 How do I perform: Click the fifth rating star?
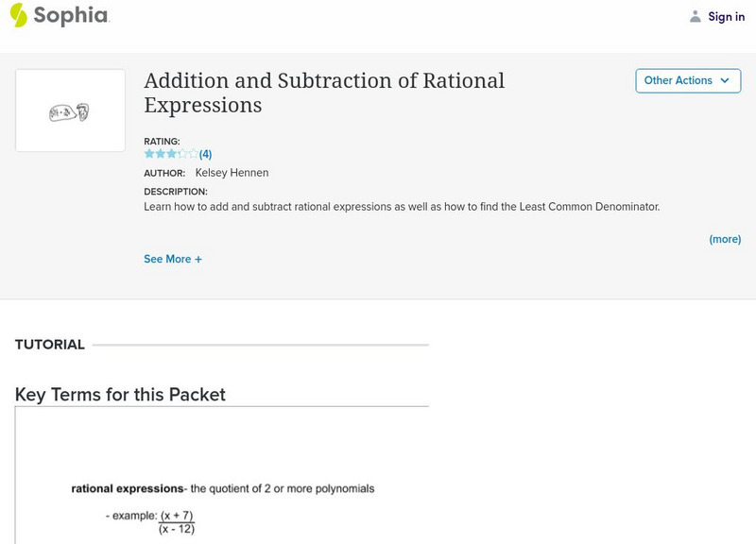[x=194, y=154]
